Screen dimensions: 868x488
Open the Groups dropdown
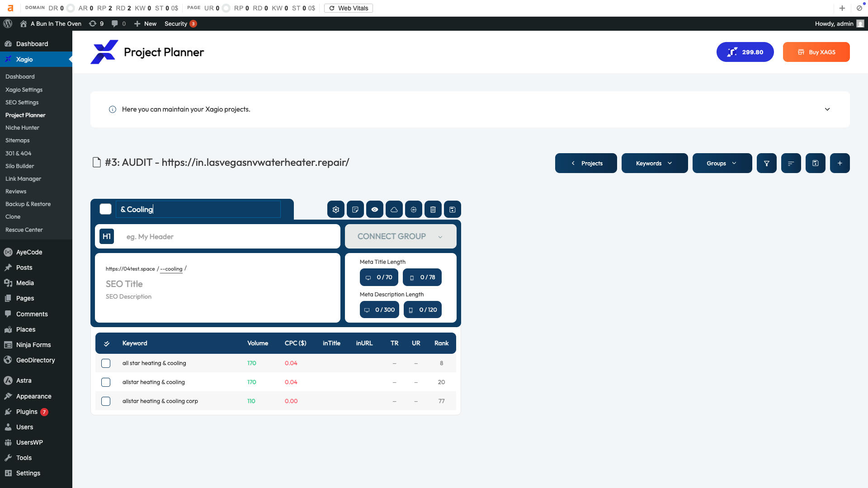coord(722,163)
